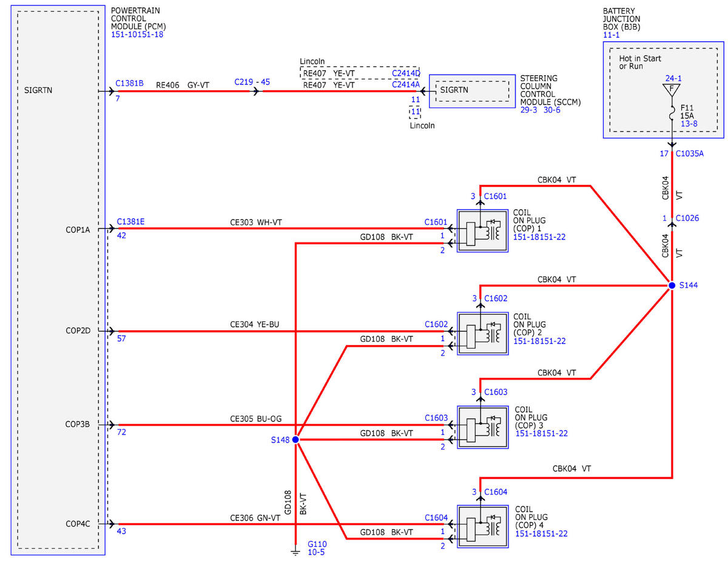This screenshot has width=728, height=562.
Task: Click the C1035A connector label
Action: 690,153
